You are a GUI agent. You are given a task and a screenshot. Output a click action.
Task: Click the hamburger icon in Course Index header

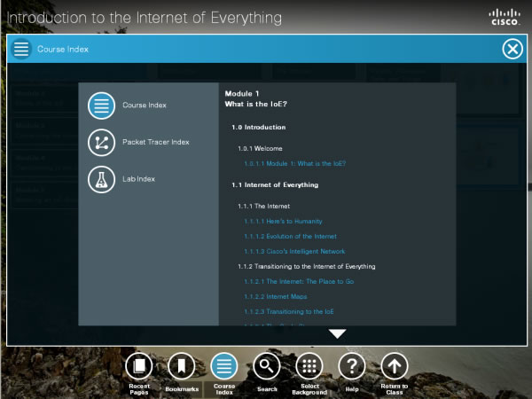(21, 49)
